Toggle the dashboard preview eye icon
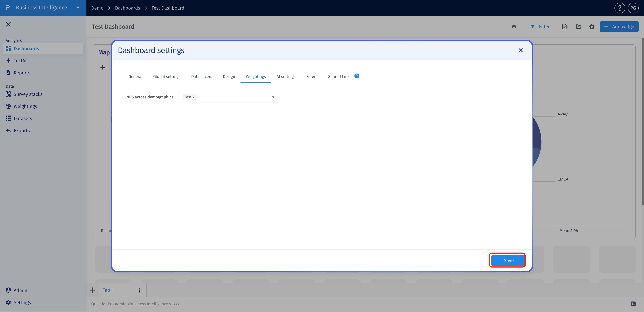Viewport: 644px width, 312px height. coord(514,27)
